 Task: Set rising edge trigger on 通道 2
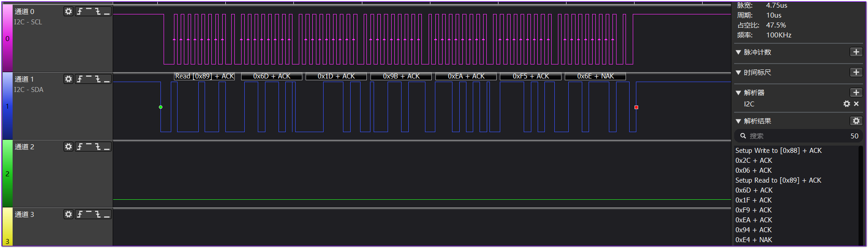coord(80,147)
